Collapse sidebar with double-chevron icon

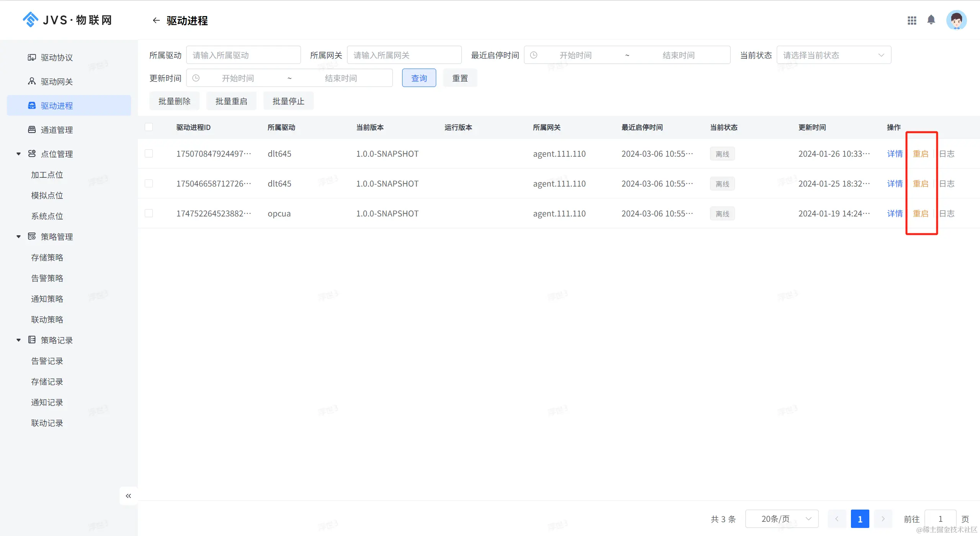point(128,496)
